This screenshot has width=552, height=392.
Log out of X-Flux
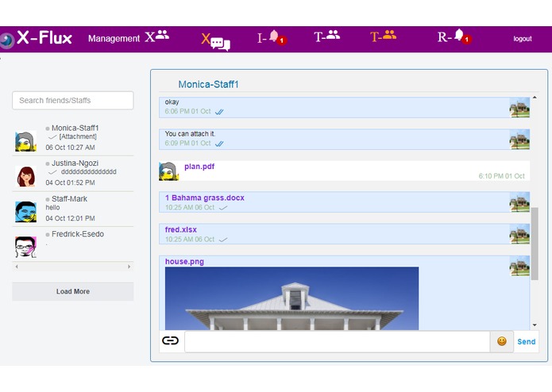tap(522, 39)
